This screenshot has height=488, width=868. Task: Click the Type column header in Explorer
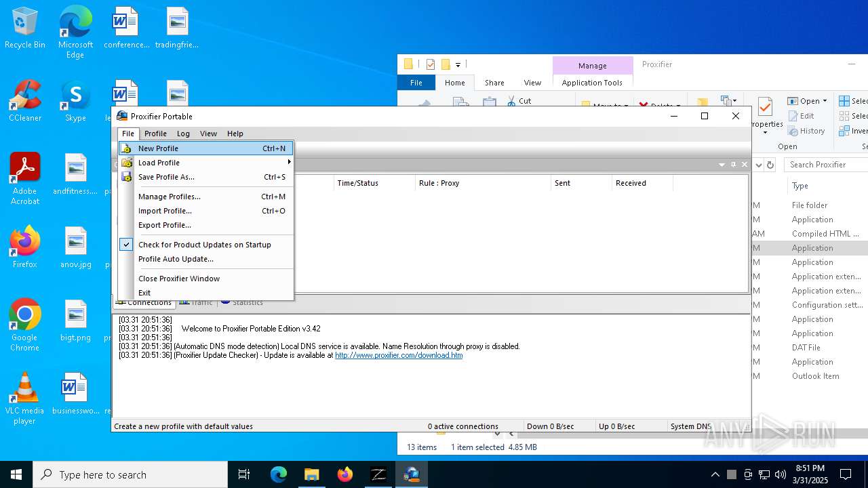[800, 186]
